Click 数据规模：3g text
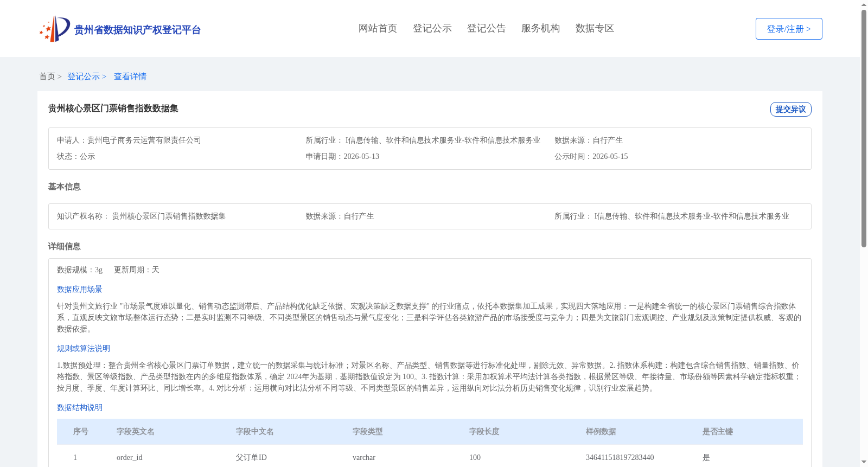 (x=80, y=270)
